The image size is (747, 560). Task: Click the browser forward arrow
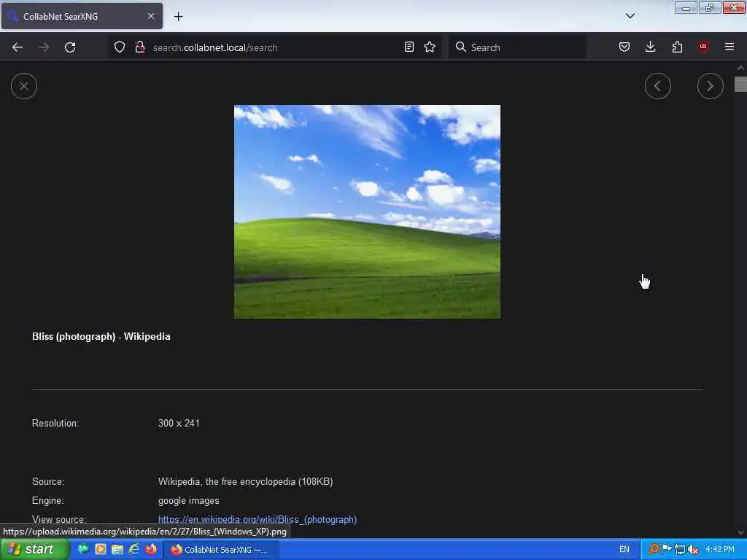(44, 47)
